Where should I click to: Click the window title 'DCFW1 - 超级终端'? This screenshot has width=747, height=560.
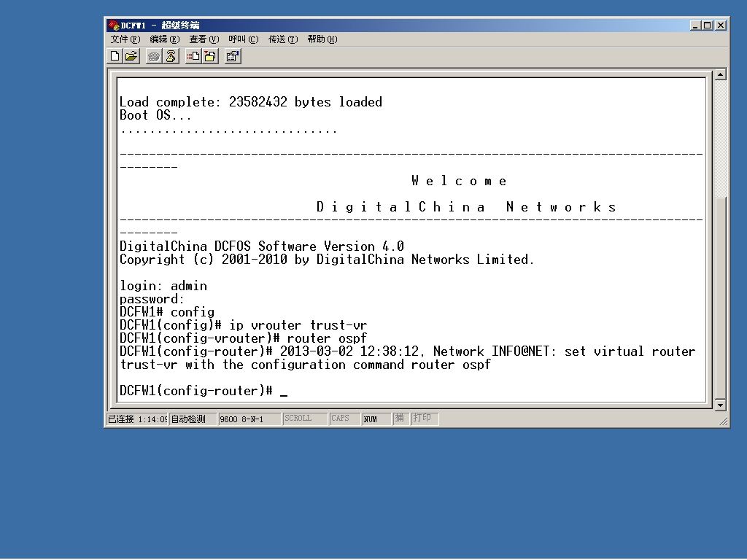[160, 26]
